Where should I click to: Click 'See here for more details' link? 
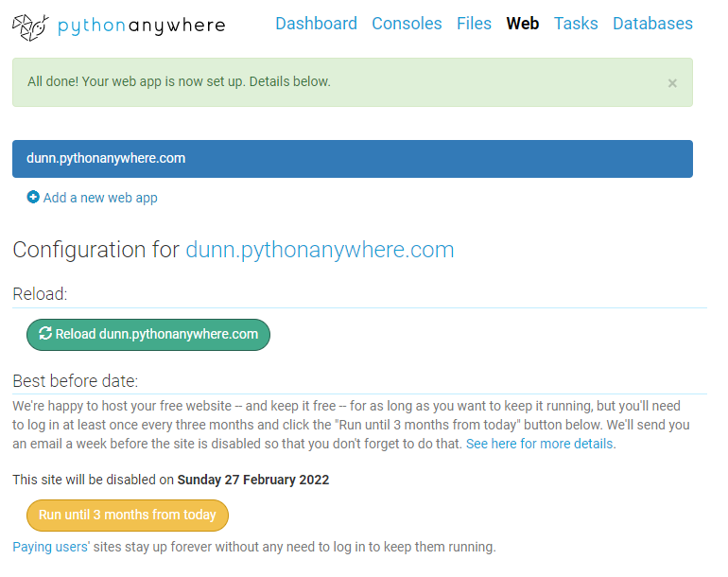coord(540,444)
